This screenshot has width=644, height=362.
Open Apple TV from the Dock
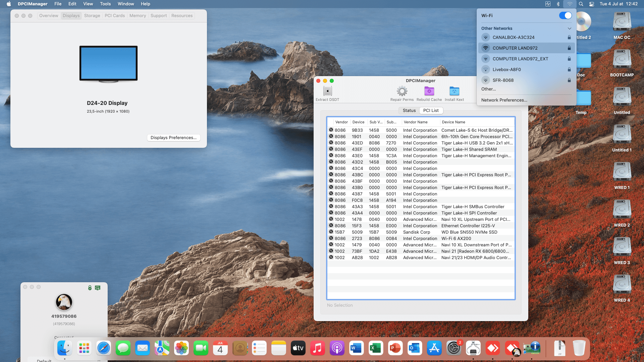(298, 349)
